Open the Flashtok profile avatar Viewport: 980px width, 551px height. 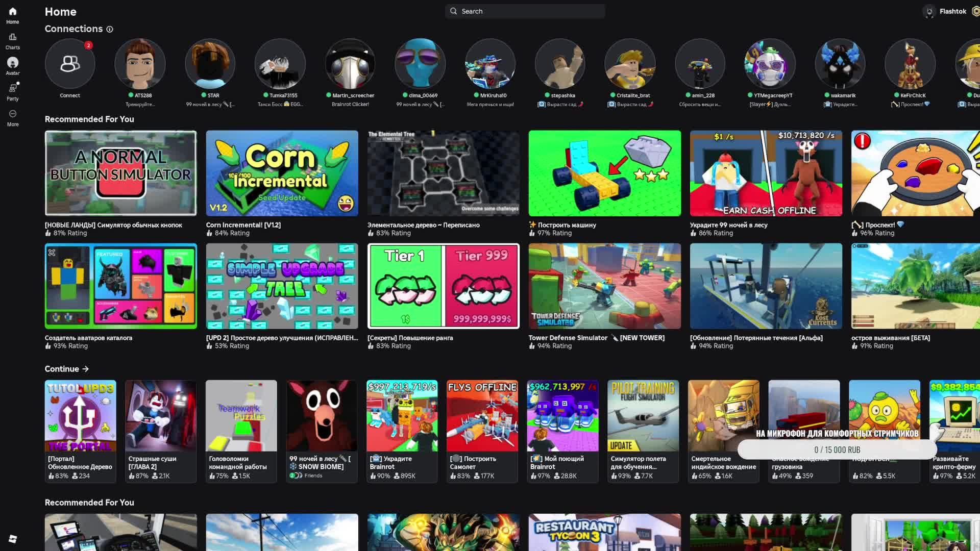point(929,11)
